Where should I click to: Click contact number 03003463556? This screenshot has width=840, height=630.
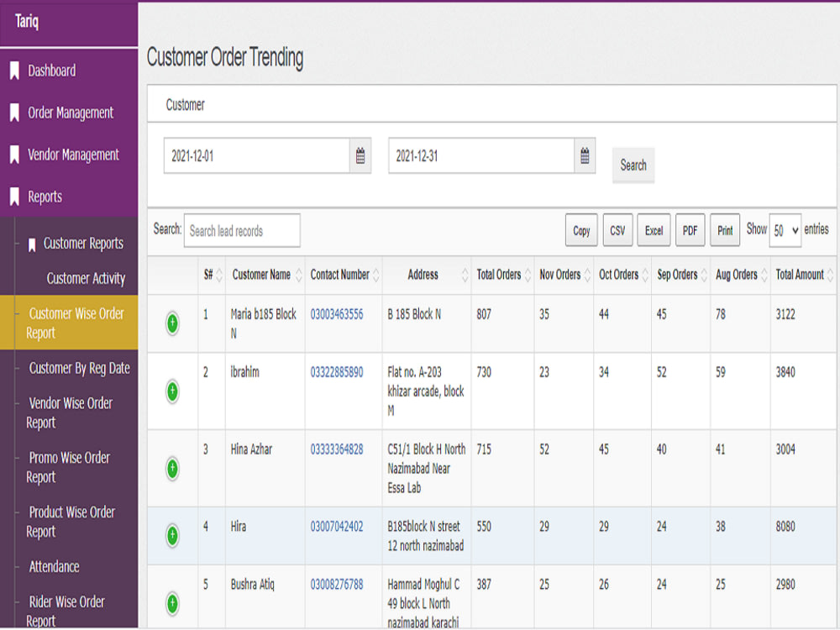[x=337, y=314]
